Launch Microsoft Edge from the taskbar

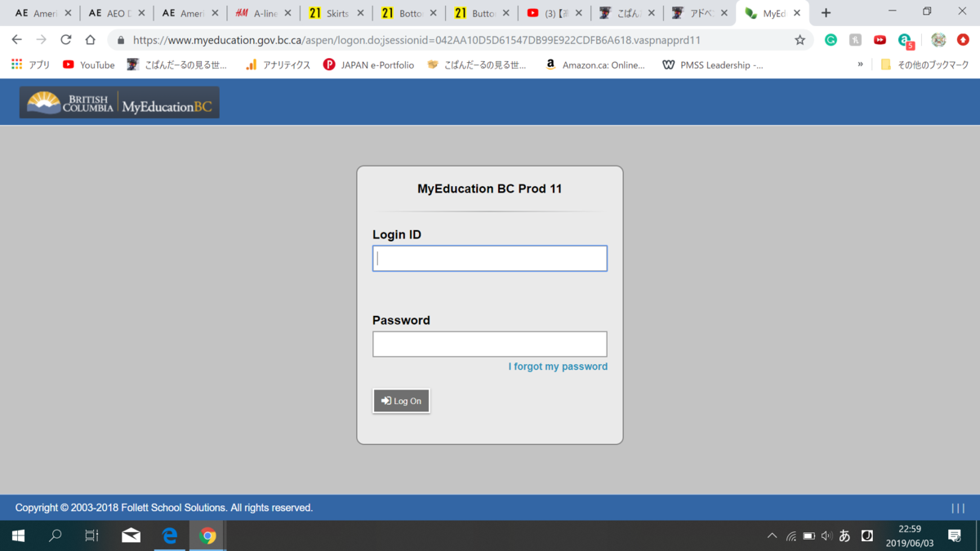[169, 535]
